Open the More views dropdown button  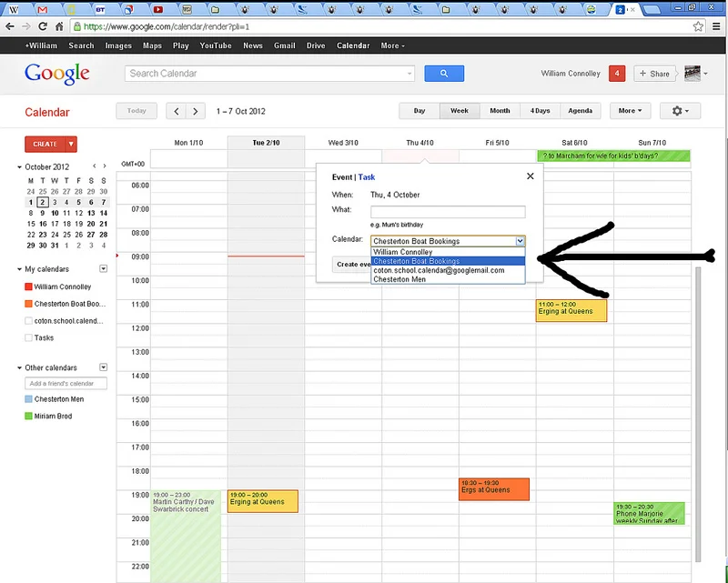[x=630, y=111]
